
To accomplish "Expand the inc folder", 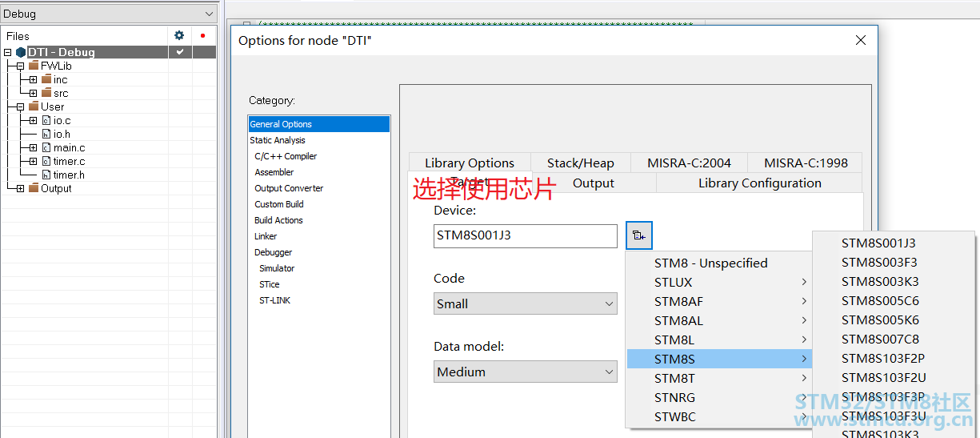I will point(33,79).
